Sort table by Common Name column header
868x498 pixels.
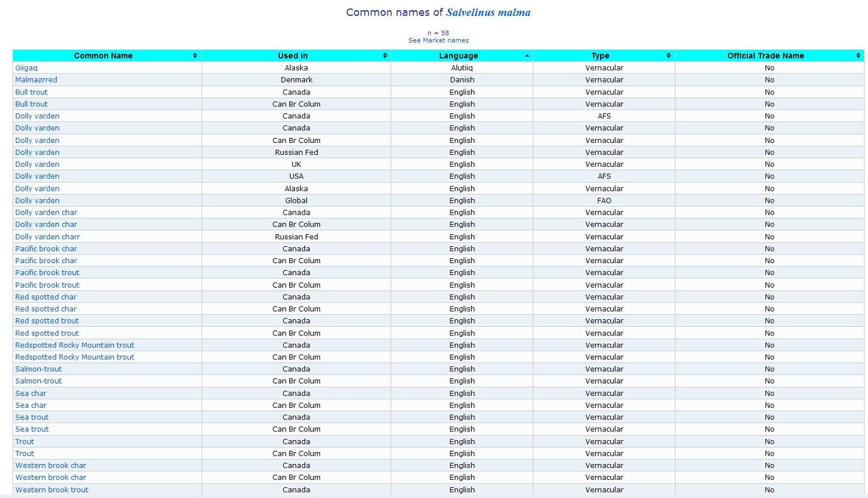103,56
